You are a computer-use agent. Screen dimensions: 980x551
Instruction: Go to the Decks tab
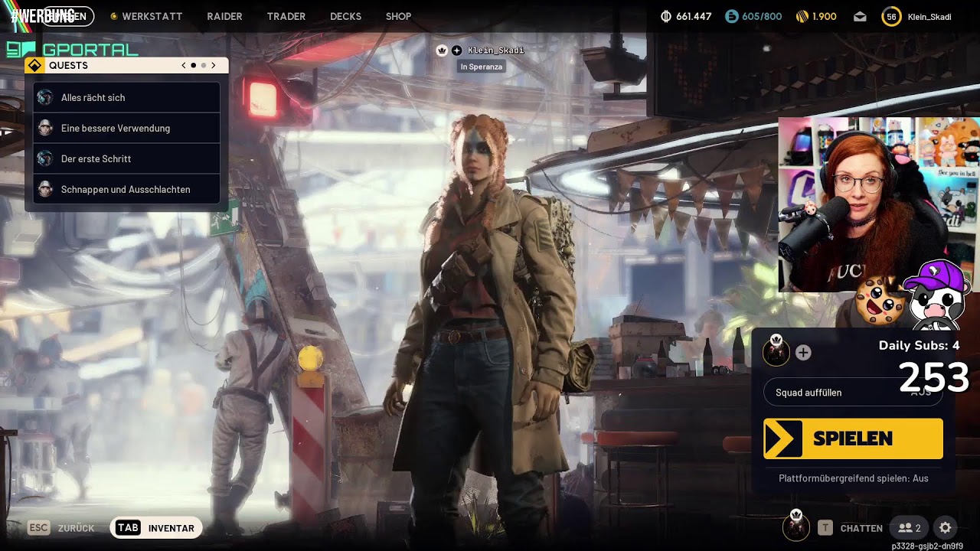tap(345, 16)
